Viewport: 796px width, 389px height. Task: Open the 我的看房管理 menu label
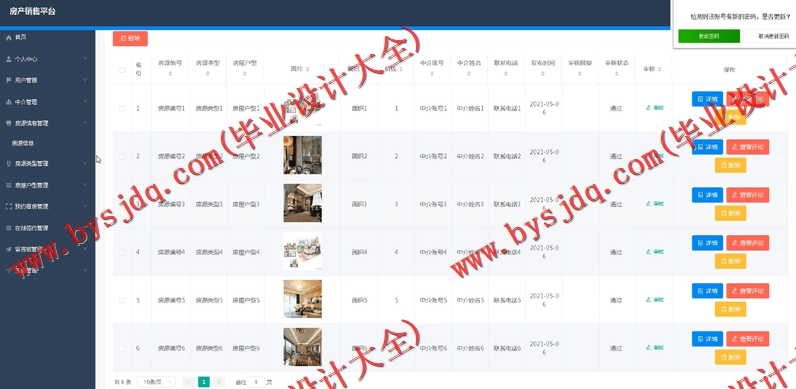[31, 207]
